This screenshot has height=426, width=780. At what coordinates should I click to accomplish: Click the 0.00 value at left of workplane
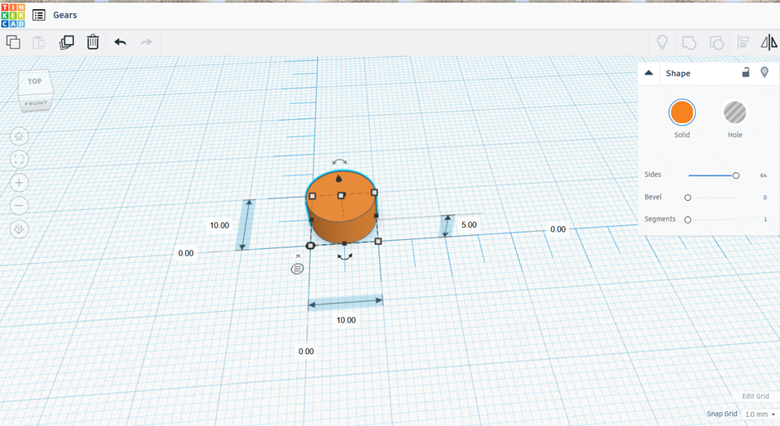[x=186, y=253]
